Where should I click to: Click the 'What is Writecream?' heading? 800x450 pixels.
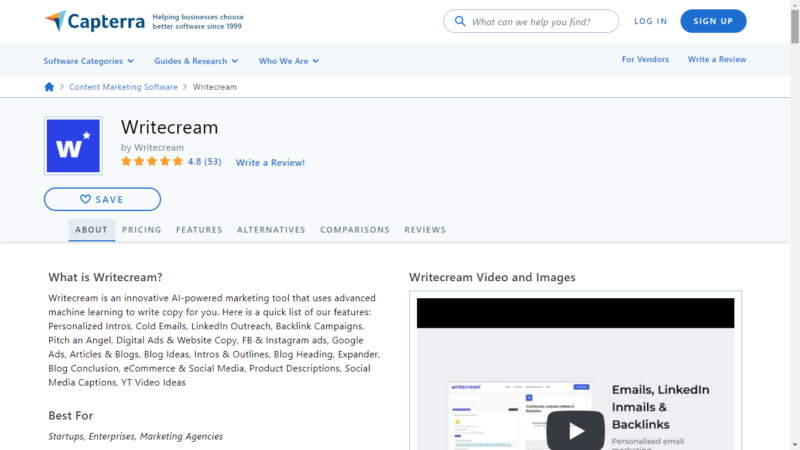click(x=105, y=277)
